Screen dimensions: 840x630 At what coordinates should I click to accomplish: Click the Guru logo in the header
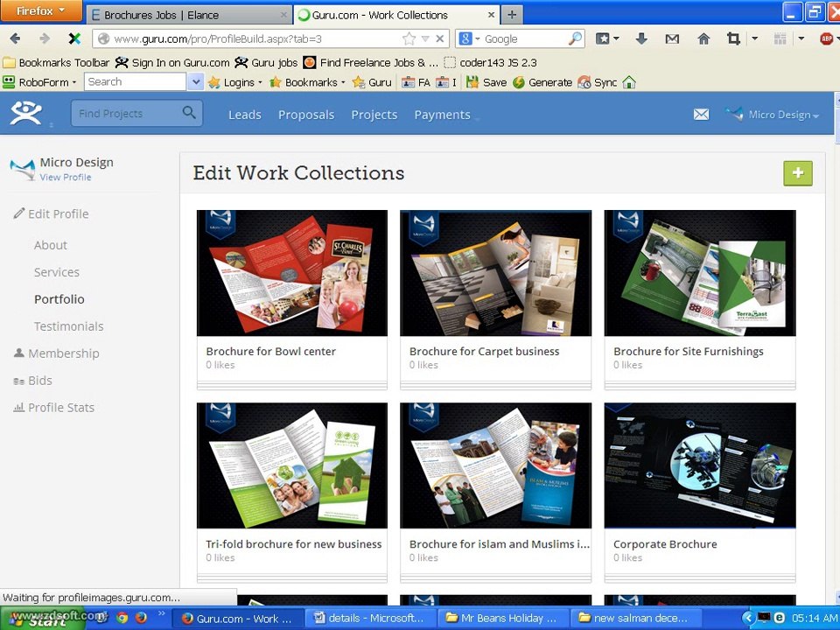point(26,113)
